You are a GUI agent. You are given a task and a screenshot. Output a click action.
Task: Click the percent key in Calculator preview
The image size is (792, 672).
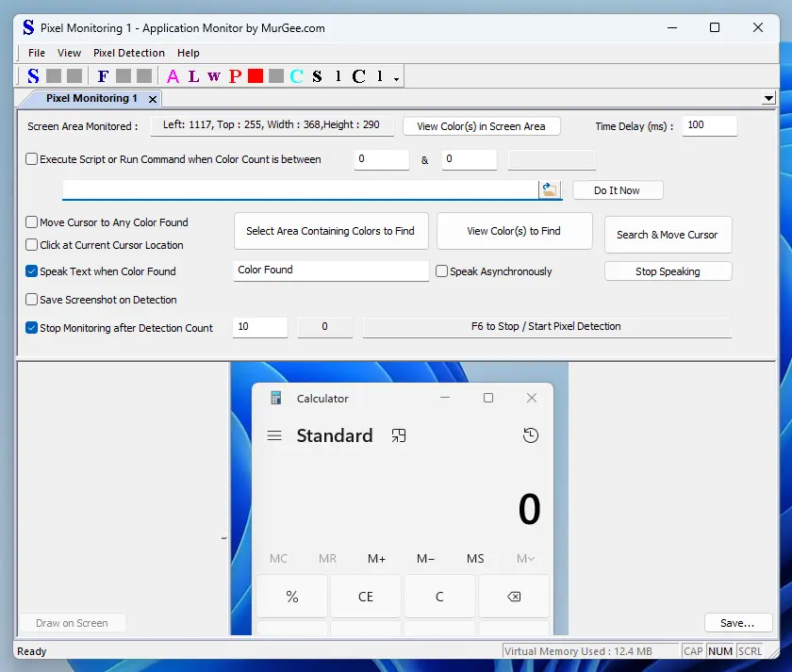(292, 597)
